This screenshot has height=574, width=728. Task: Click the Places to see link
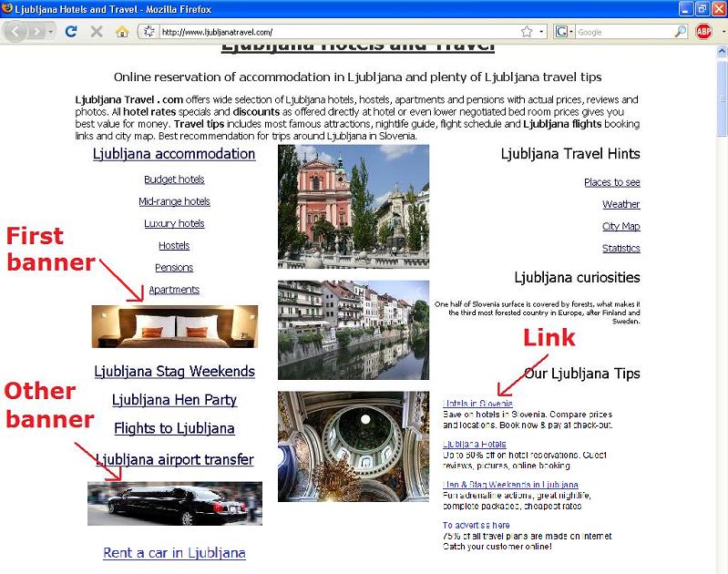coord(611,182)
